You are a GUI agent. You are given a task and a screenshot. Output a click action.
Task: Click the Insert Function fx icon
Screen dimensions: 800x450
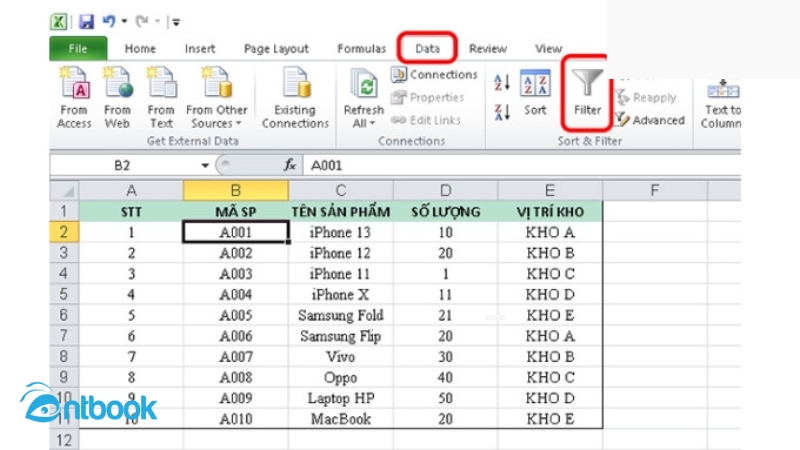click(x=290, y=165)
